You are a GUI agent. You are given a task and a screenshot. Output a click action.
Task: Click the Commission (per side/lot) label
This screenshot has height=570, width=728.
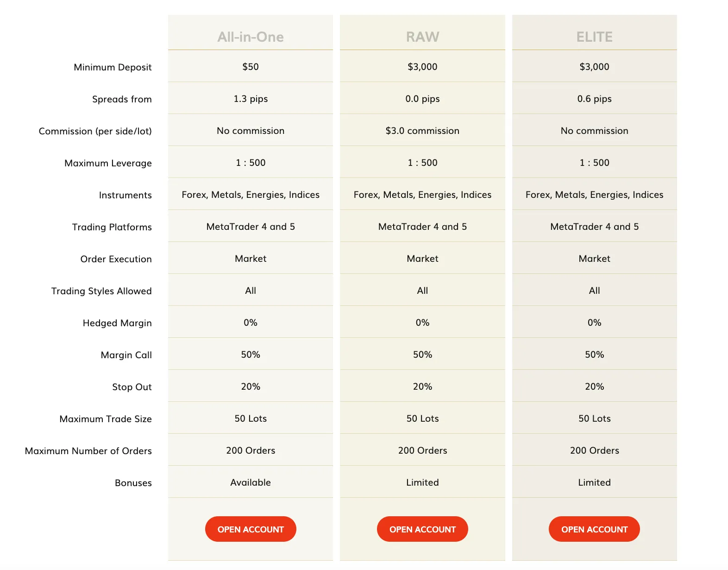[95, 131]
